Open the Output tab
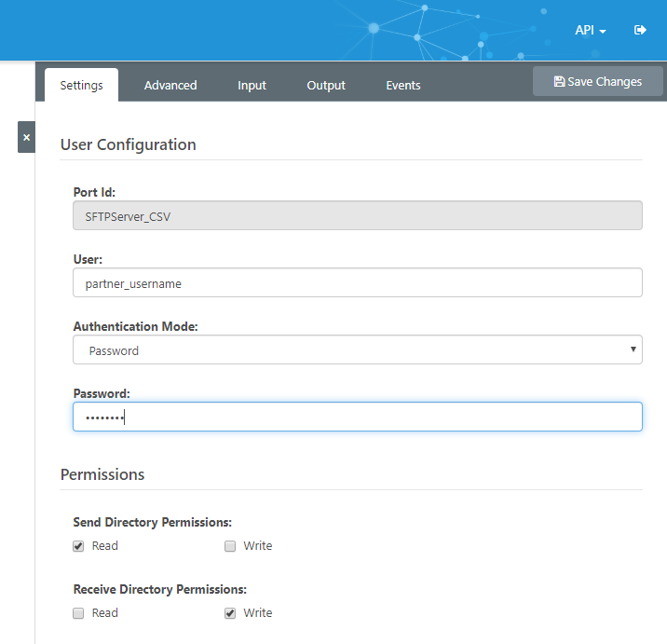Screen dimensions: 667x644 326,85
